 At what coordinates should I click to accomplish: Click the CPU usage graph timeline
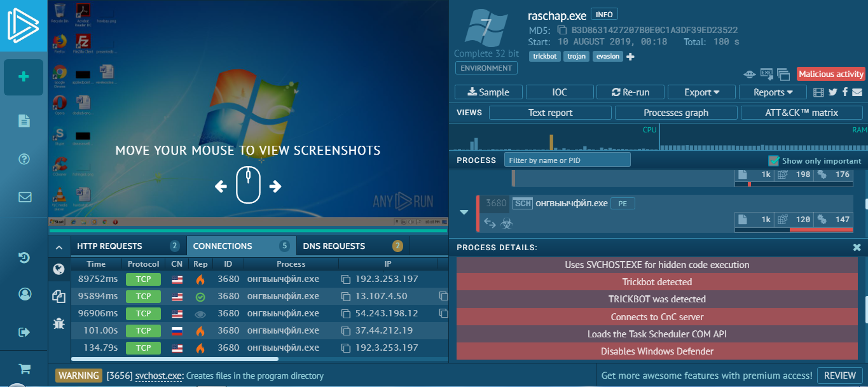(554, 137)
